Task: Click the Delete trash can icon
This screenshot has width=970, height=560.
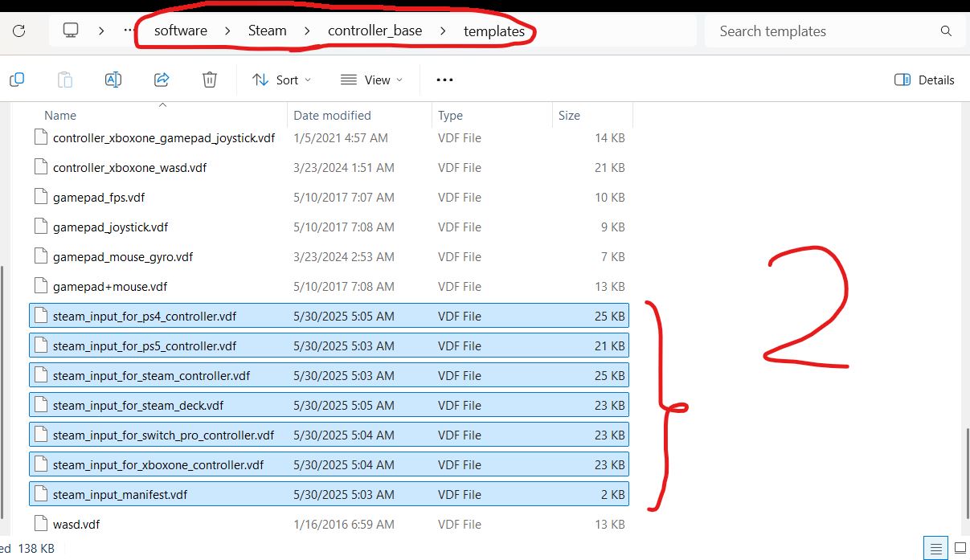Action: click(209, 80)
